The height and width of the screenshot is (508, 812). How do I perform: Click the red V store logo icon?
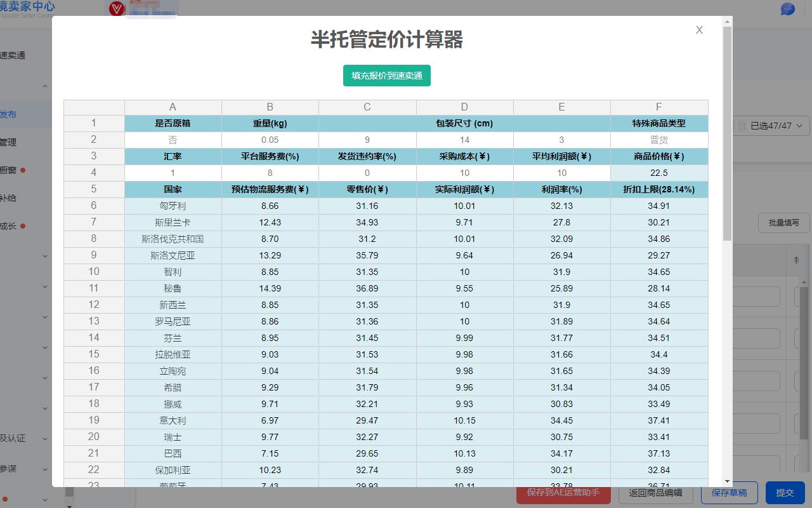(117, 8)
